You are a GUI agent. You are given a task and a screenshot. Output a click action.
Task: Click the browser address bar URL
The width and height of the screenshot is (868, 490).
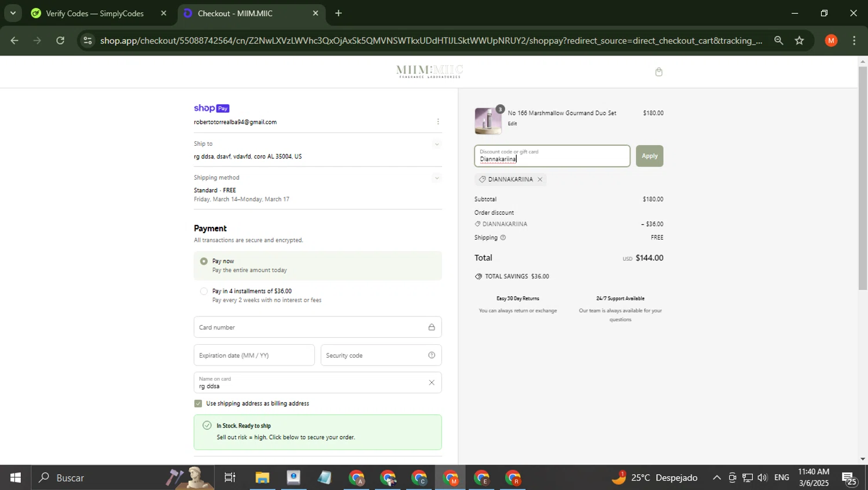pyautogui.click(x=431, y=40)
